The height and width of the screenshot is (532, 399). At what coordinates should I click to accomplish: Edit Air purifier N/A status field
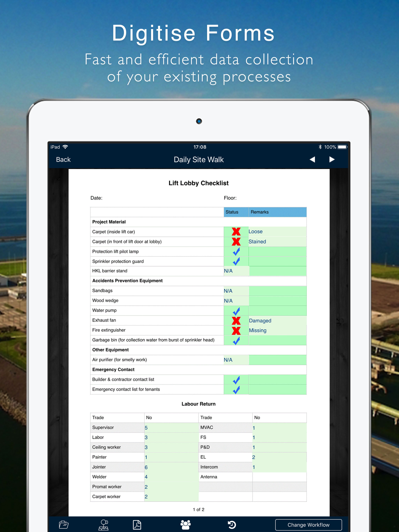pos(236,360)
